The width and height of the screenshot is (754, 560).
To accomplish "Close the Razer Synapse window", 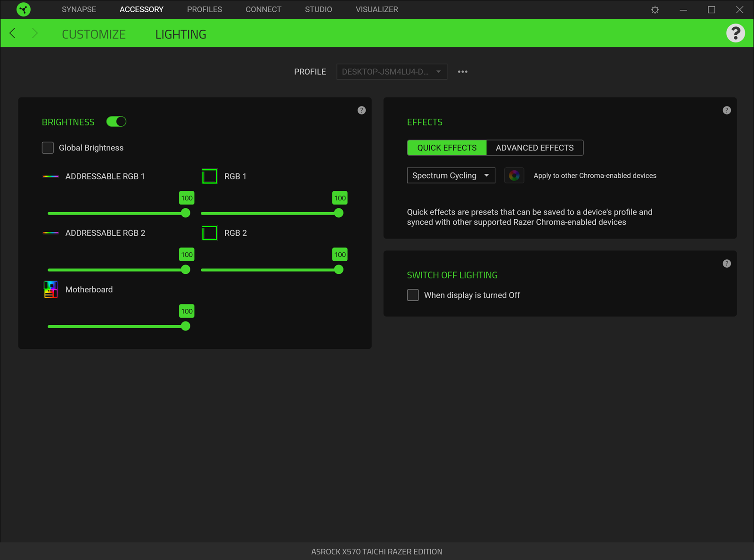I will 740,9.
